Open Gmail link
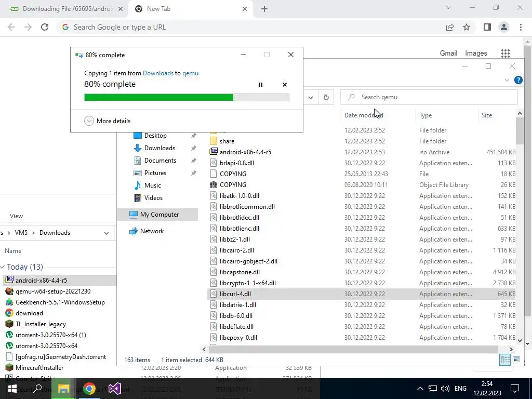The image size is (532, 399). click(x=448, y=54)
